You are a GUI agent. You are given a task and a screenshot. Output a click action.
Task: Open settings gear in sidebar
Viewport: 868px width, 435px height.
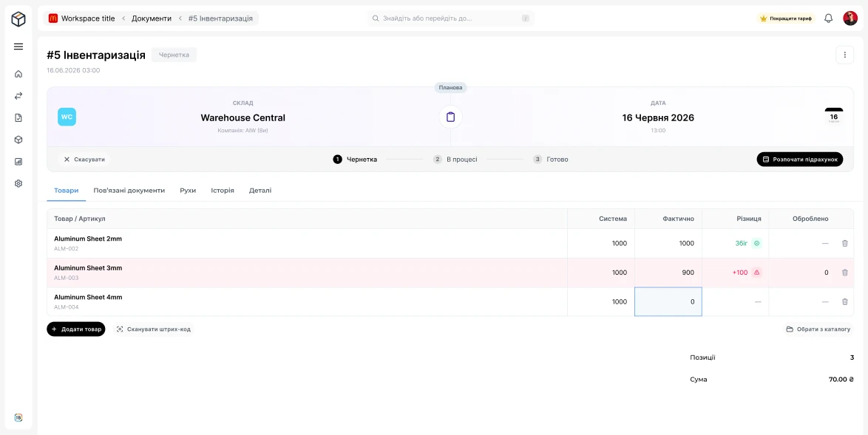tap(18, 183)
